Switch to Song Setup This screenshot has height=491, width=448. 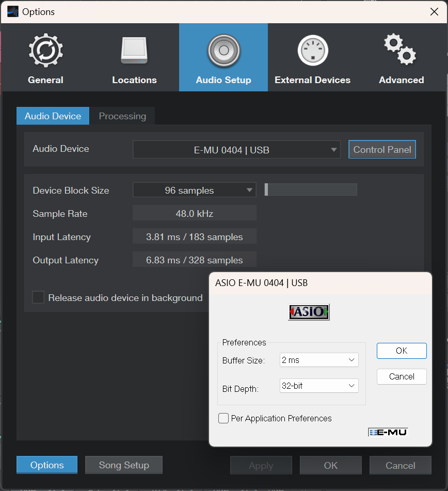click(124, 465)
